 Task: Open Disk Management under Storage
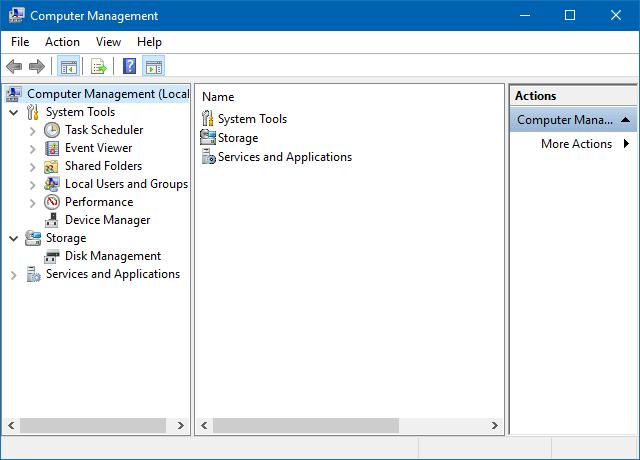(112, 256)
